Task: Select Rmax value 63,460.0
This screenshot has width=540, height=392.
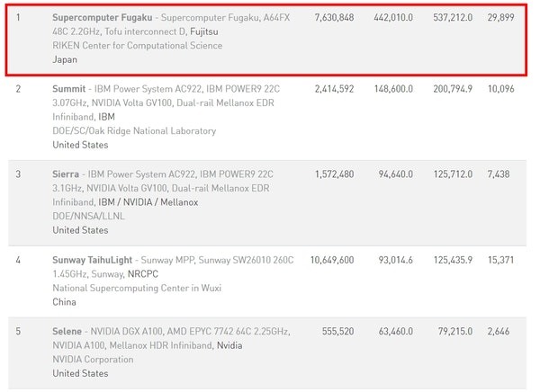Action: pyautogui.click(x=396, y=332)
